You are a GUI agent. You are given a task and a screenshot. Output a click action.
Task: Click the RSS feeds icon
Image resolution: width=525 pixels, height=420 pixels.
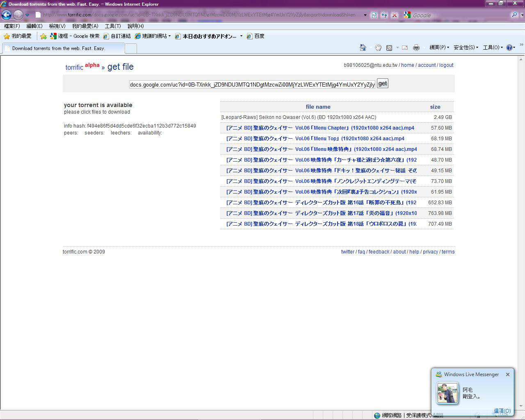tap(389, 48)
